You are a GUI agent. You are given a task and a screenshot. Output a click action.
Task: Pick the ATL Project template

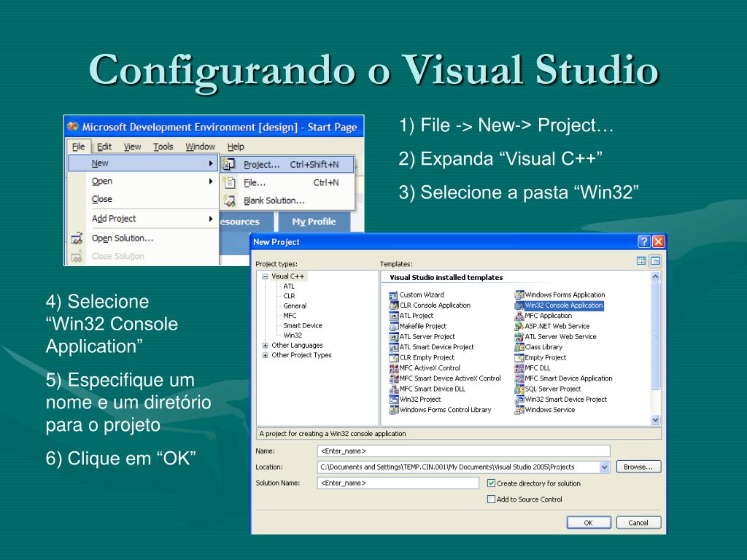(411, 316)
